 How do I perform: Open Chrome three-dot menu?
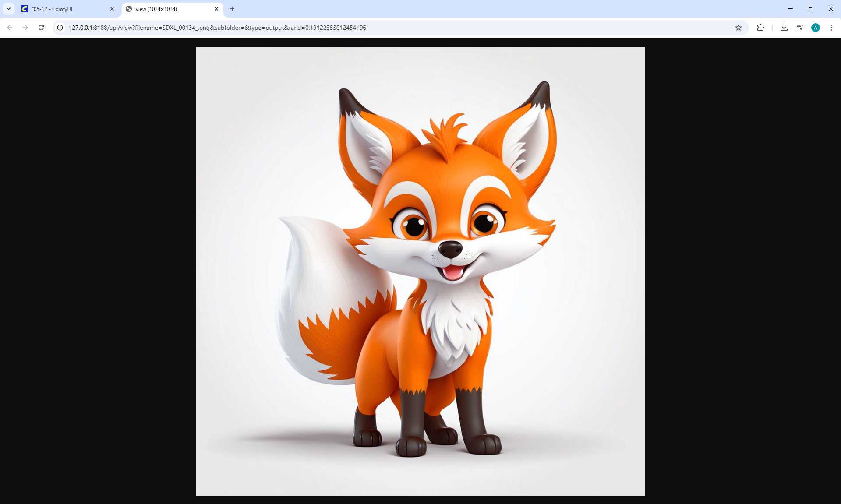[831, 28]
